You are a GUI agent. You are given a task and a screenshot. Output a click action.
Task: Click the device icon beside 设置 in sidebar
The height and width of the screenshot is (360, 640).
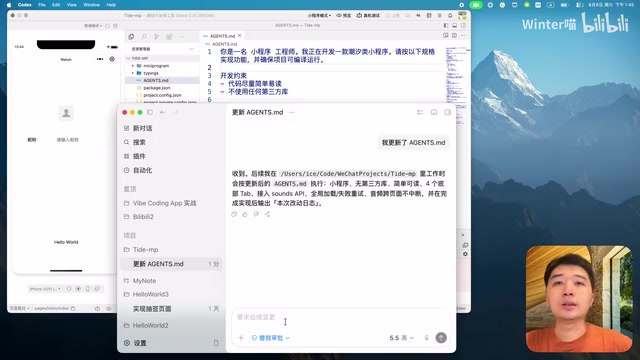click(x=216, y=343)
